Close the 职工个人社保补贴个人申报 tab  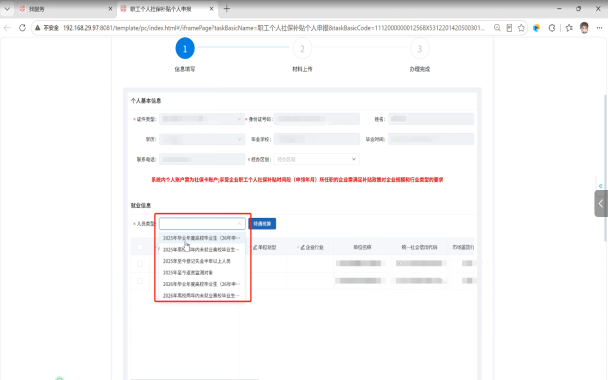[x=211, y=9]
